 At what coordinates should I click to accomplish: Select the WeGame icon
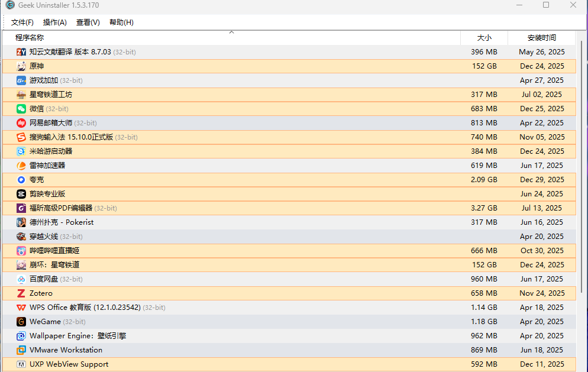click(x=21, y=322)
